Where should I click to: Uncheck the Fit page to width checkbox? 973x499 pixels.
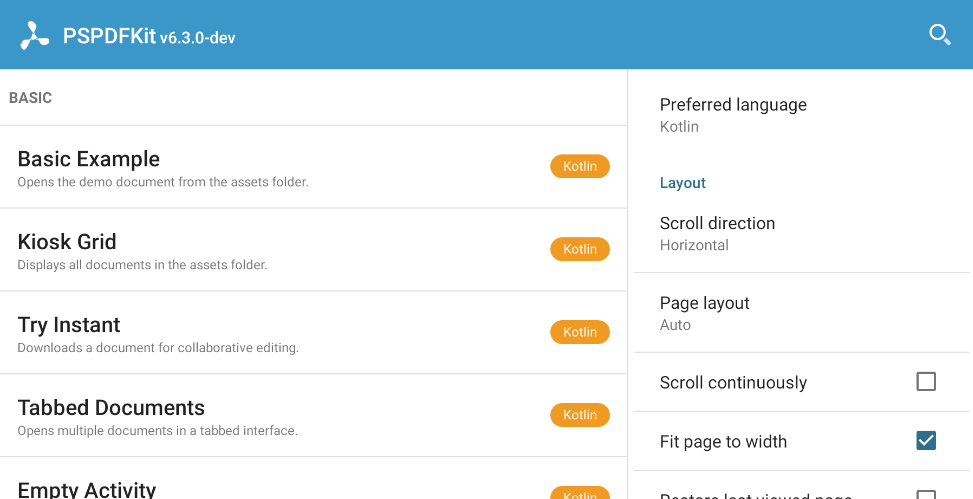click(926, 441)
